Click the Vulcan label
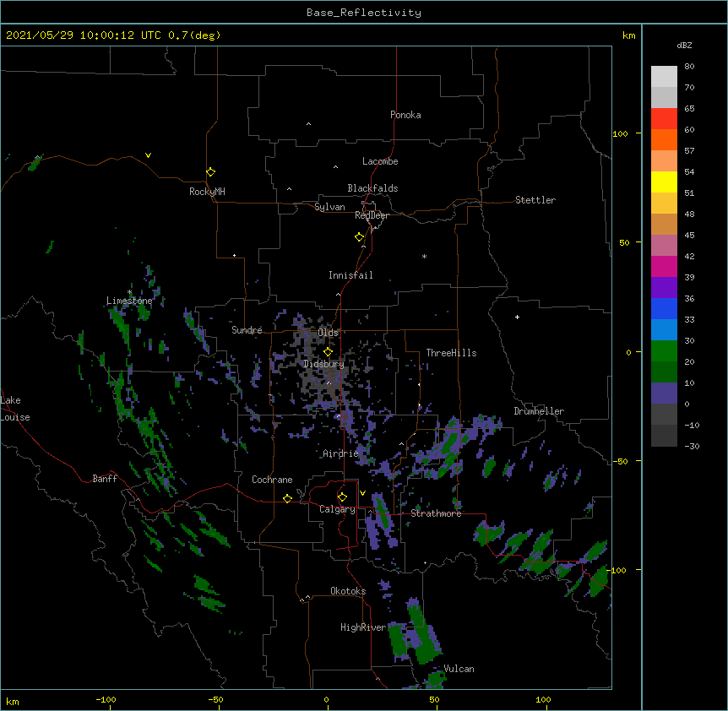The width and height of the screenshot is (728, 711). 459,669
